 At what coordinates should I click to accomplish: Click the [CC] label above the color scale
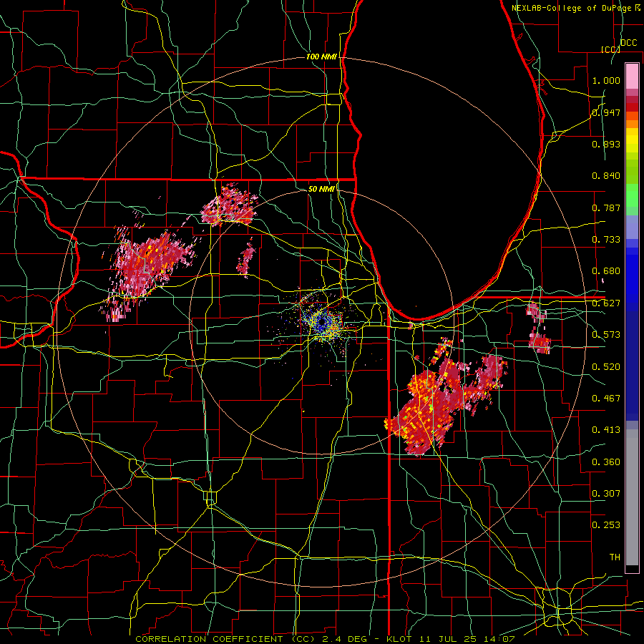point(610,49)
